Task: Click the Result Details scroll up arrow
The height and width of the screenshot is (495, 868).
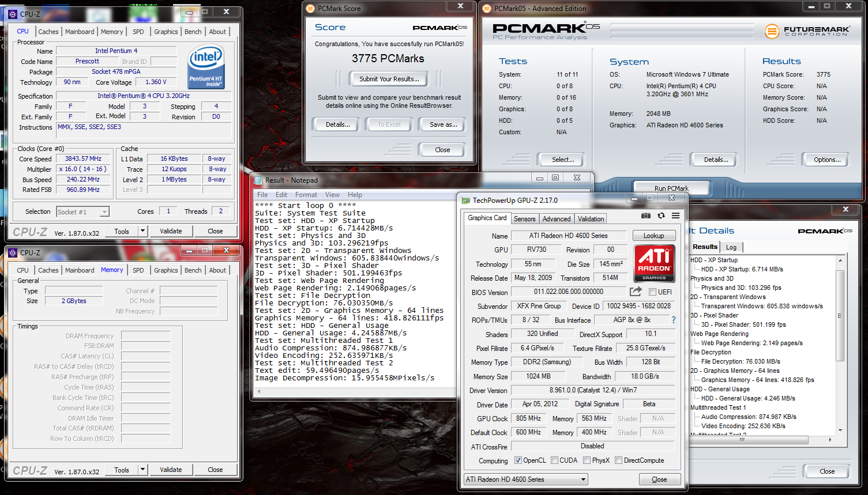Action: (x=840, y=260)
